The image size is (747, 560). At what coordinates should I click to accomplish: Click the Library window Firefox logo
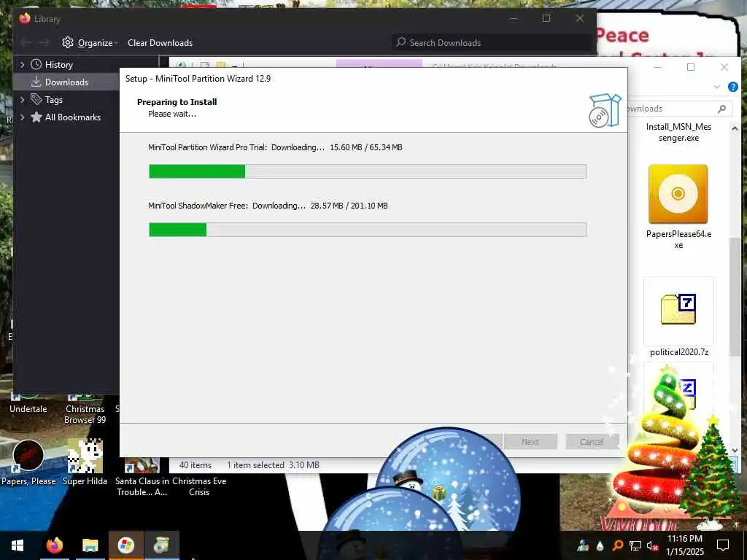(25, 18)
